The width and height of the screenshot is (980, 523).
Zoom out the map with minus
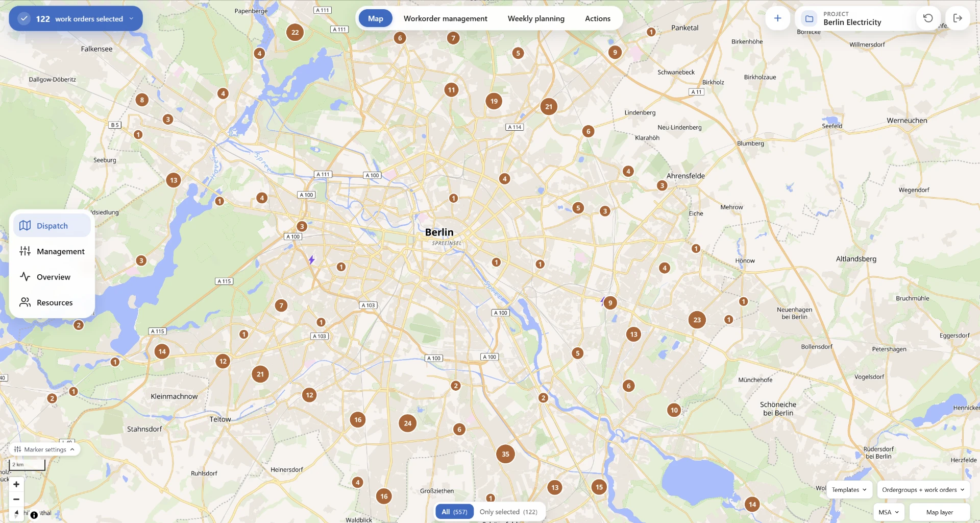coord(16,499)
